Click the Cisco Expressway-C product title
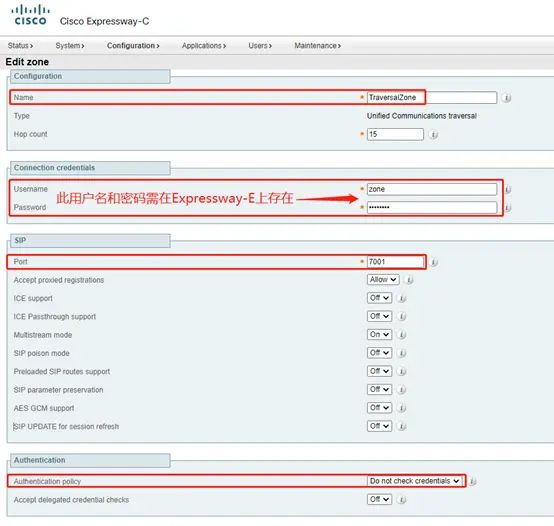Screen dimensions: 554x526 pos(104,21)
